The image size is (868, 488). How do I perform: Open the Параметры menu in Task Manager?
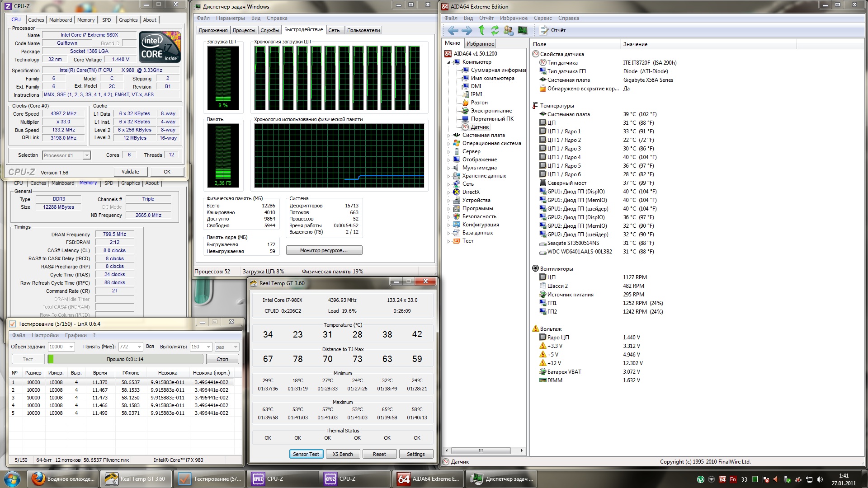pos(230,18)
